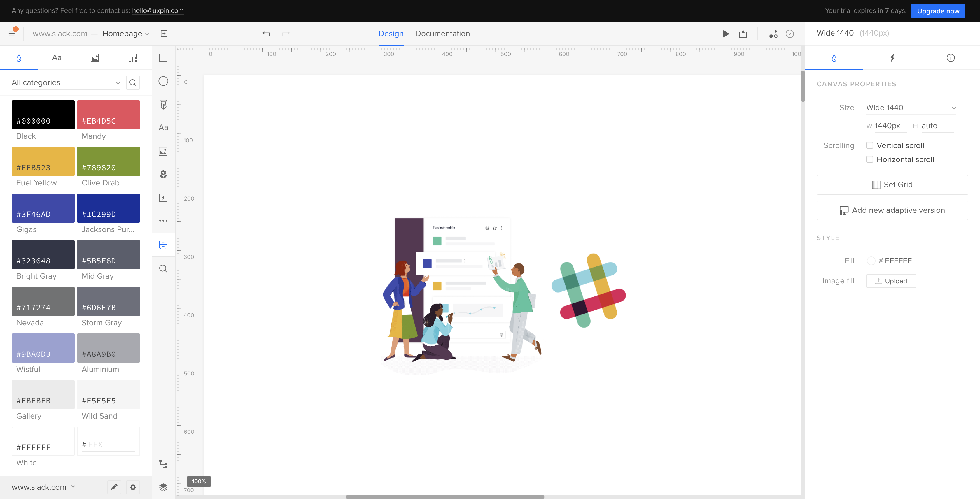Open the Layers panel icon
The image size is (980, 499).
163,487
